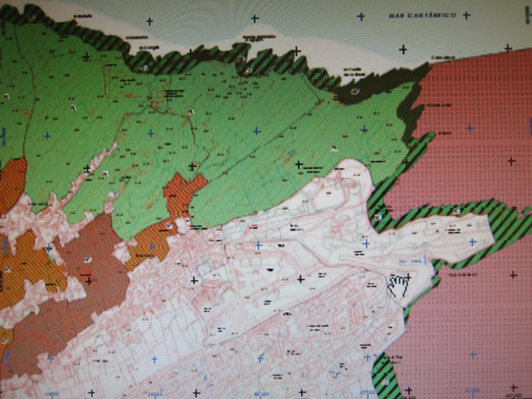
Task: Click the marker in the striped strip at the bottom edge
Action: tap(384, 380)
